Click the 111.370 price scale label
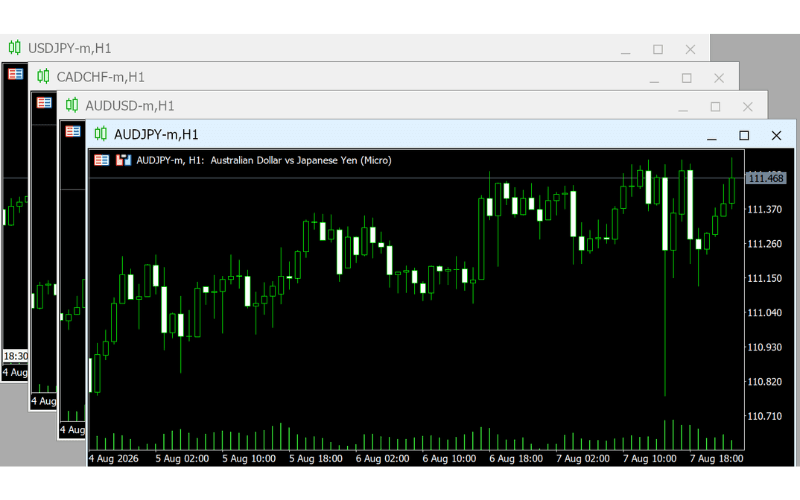Image resolution: width=800 pixels, height=500 pixels. (x=764, y=209)
